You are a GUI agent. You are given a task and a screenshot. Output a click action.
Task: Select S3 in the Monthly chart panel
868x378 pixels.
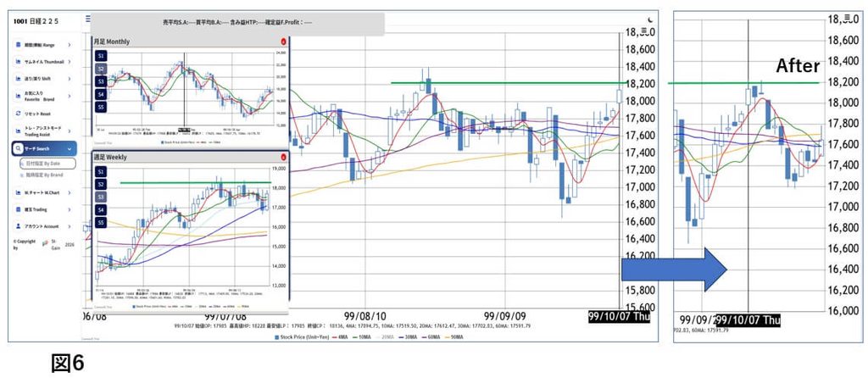[x=101, y=81]
